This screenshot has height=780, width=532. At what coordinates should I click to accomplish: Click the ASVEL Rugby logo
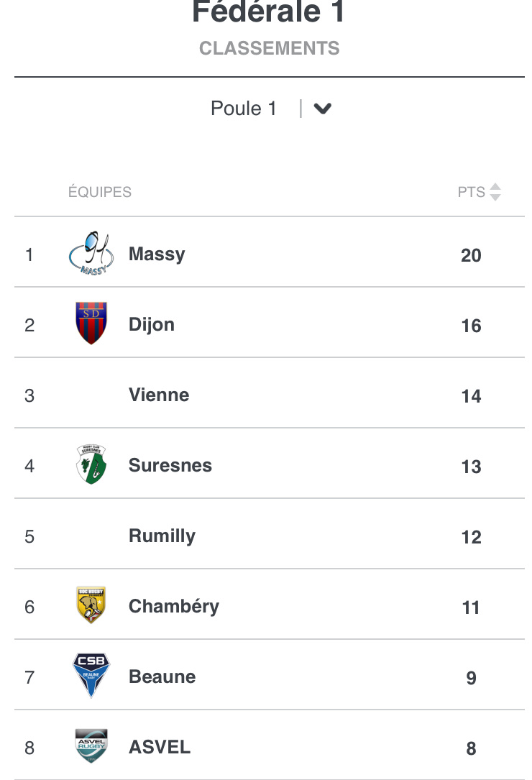pyautogui.click(x=91, y=746)
